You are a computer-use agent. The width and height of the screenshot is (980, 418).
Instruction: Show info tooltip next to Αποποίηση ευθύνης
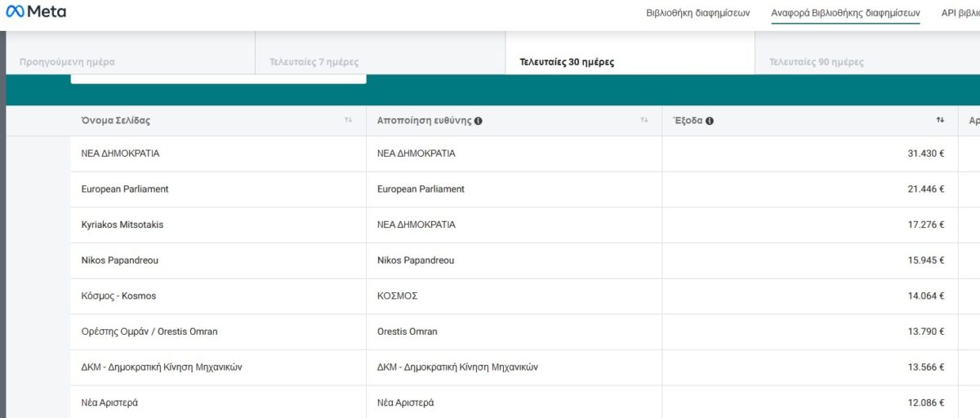(x=478, y=121)
